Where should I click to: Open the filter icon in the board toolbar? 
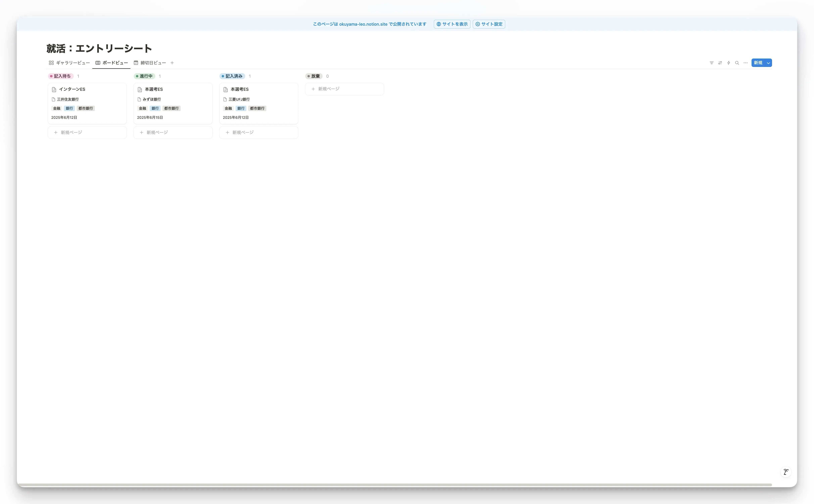click(x=712, y=63)
